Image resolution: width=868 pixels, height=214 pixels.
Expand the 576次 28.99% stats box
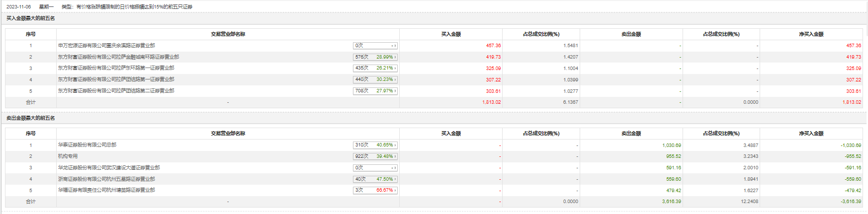click(375, 57)
